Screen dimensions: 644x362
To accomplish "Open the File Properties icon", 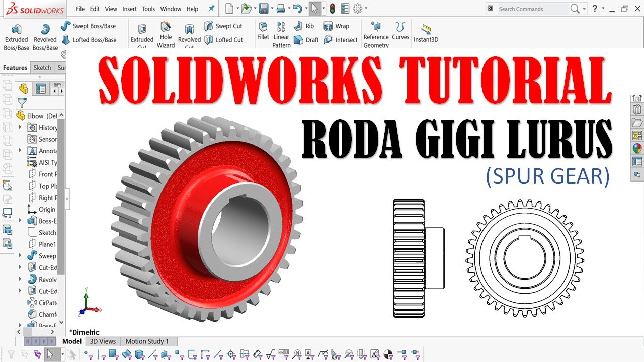I will tap(345, 9).
